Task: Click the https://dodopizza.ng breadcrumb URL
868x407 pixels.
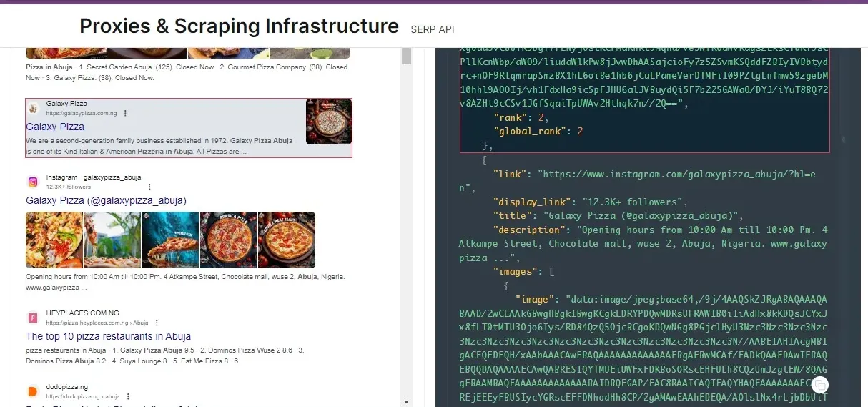Action: (x=83, y=396)
